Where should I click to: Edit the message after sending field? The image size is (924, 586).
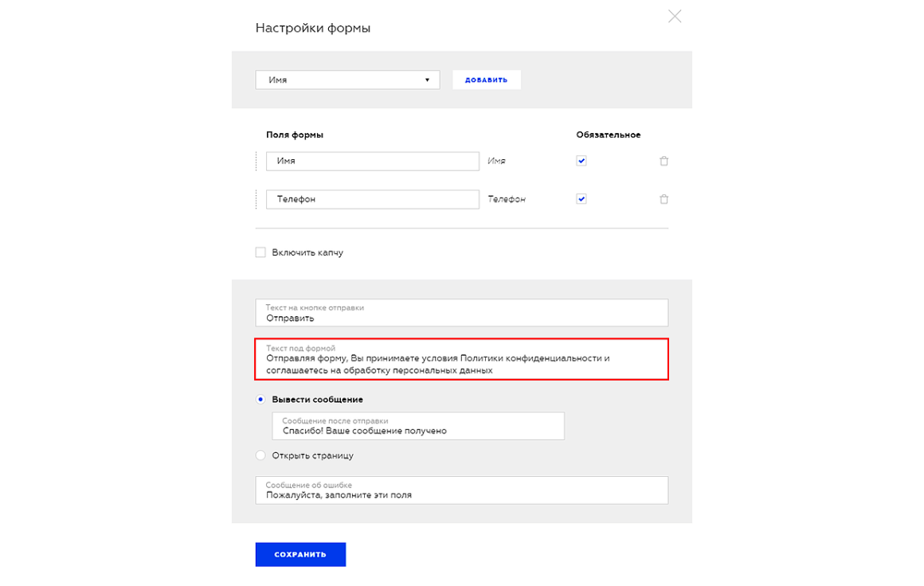coord(418,426)
